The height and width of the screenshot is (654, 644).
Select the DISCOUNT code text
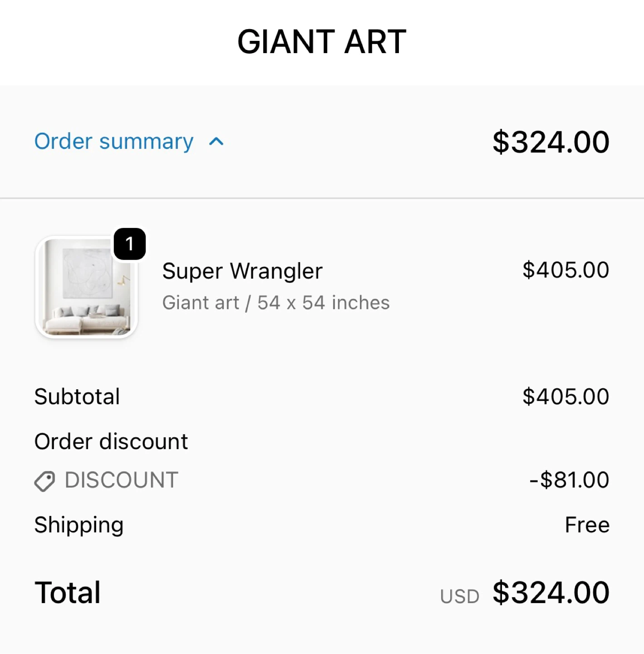click(x=122, y=480)
